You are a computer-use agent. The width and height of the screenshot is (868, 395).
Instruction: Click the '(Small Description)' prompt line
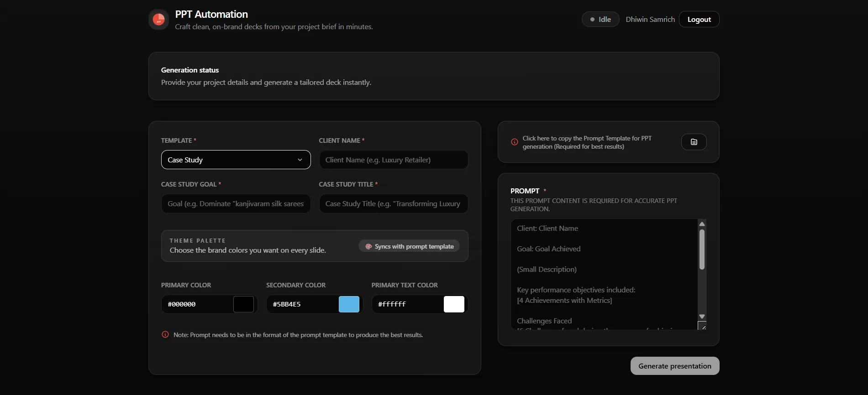(547, 269)
